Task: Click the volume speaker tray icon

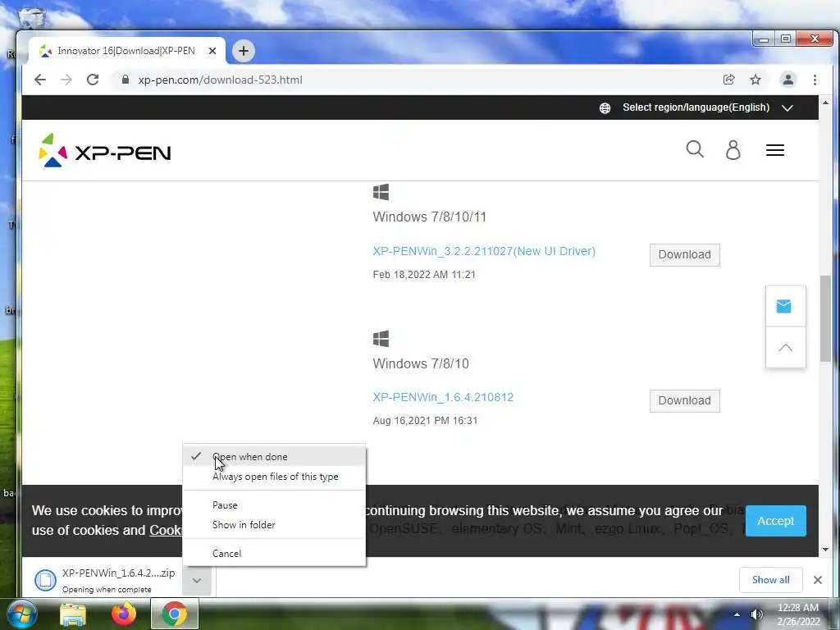Action: [756, 614]
